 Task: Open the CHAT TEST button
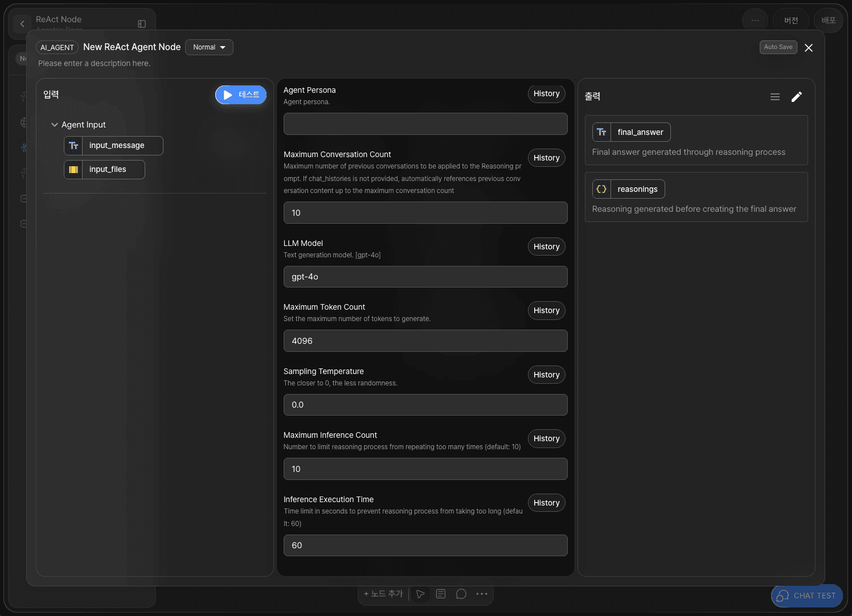pos(806,596)
